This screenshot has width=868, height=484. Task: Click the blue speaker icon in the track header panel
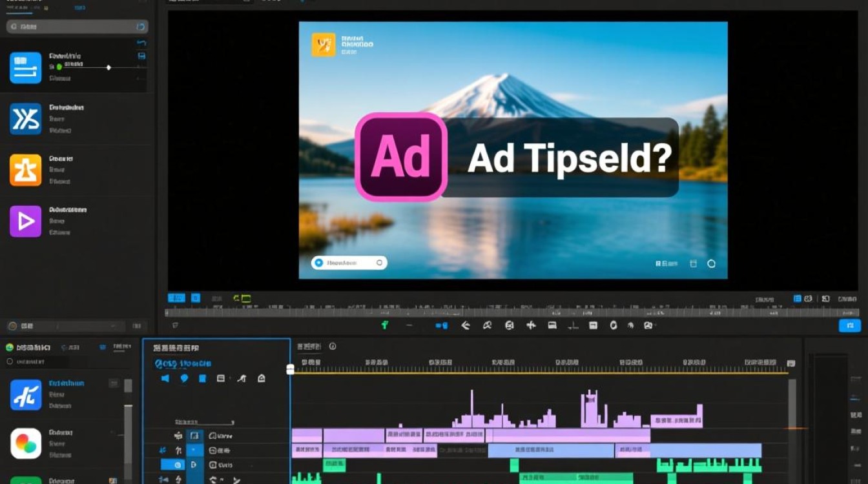(165, 378)
